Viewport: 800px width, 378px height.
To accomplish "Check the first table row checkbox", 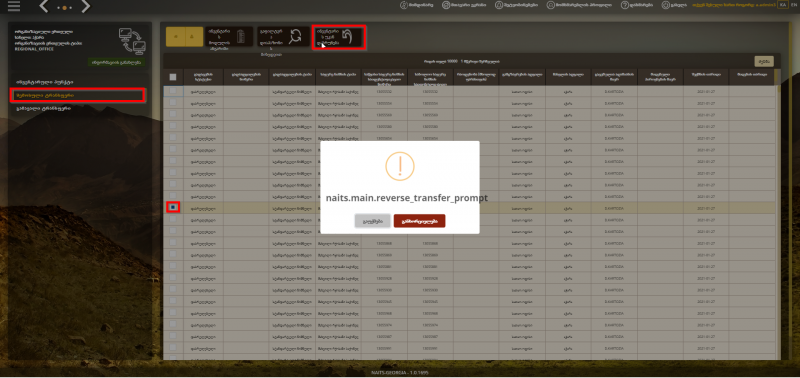I will pos(173,91).
